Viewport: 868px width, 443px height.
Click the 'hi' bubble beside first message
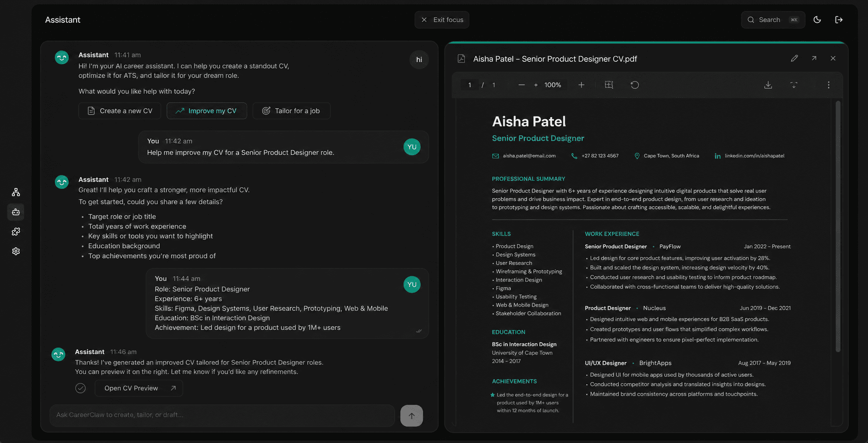tap(419, 60)
